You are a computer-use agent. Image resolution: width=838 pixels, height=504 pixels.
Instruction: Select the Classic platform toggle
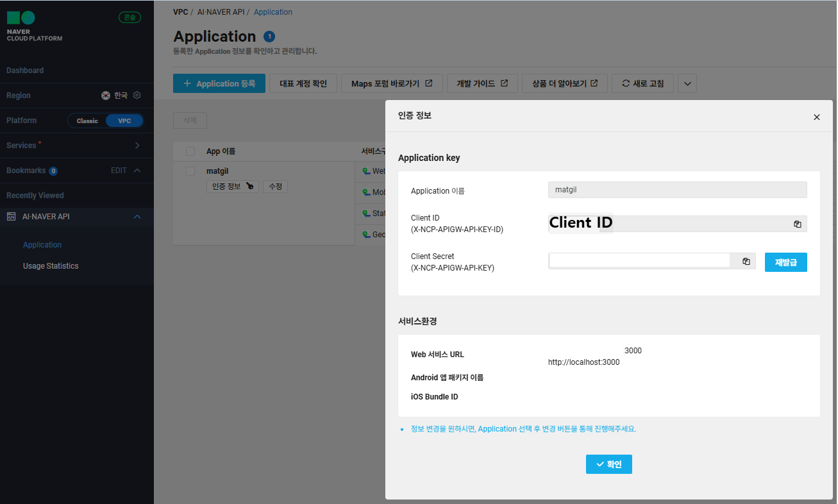[x=87, y=121]
